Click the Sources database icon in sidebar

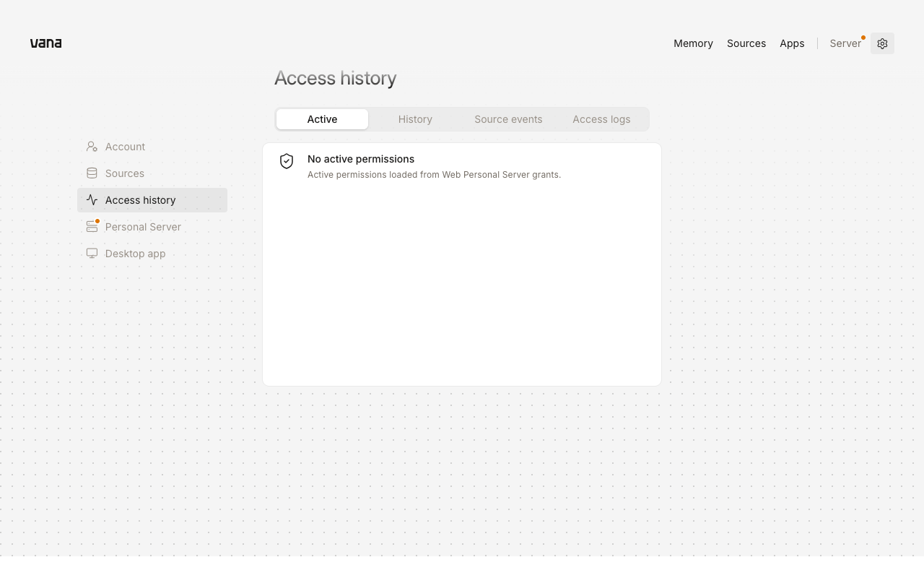pos(92,173)
